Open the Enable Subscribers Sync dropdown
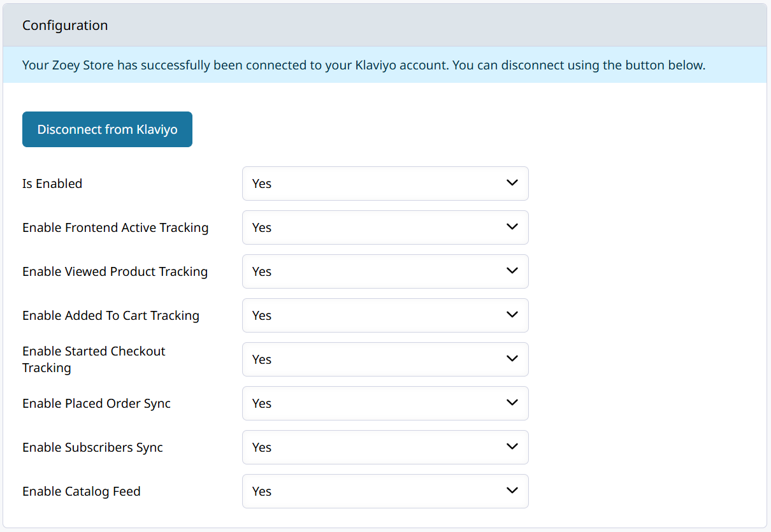The image size is (771, 532). tap(385, 447)
